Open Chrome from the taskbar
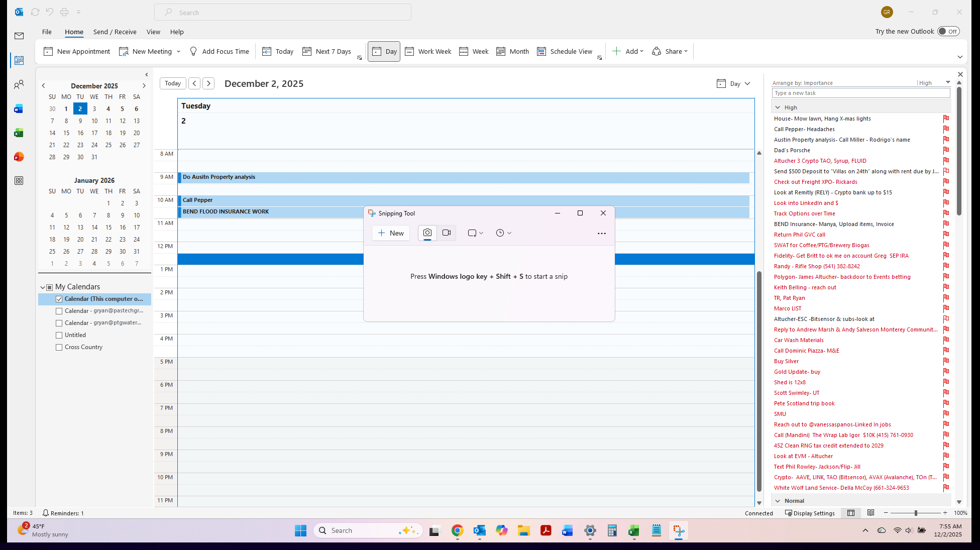The width and height of the screenshot is (980, 550). [457, 530]
